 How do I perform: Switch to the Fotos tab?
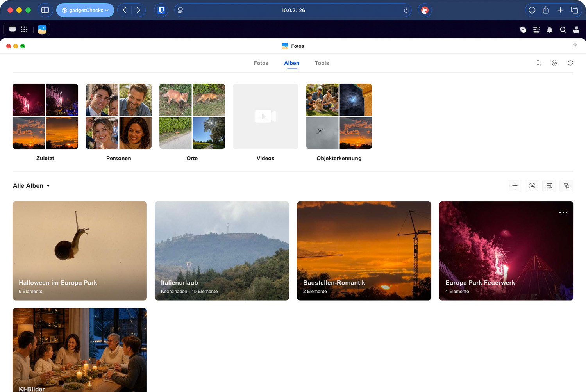(x=261, y=63)
